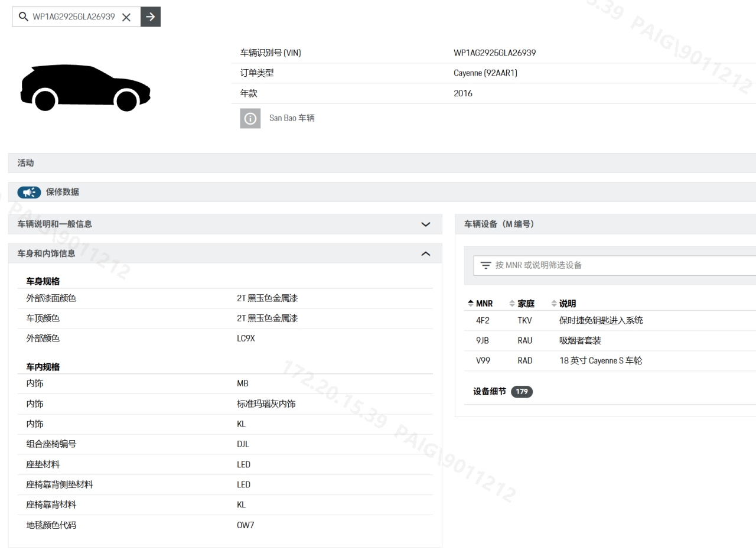Click the VIN search input box
Image resolution: width=756 pixels, height=550 pixels.
click(x=74, y=17)
